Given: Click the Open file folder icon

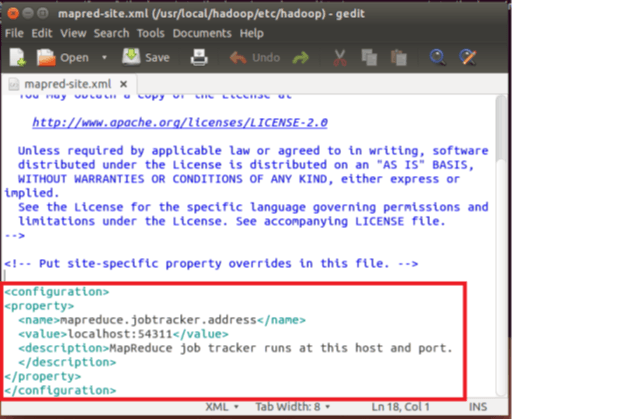Looking at the screenshot, I should tap(46, 58).
